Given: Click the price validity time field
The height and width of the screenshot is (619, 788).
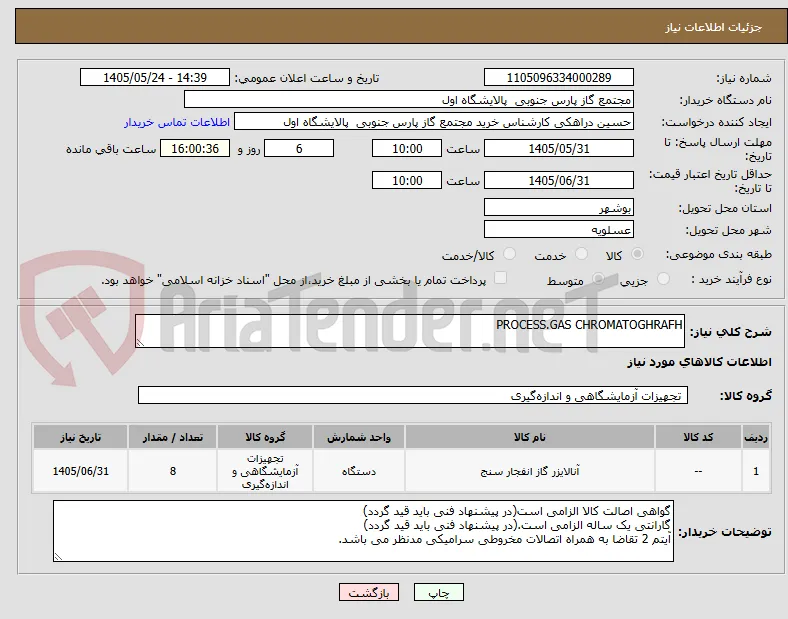Looking at the screenshot, I should click(407, 180).
